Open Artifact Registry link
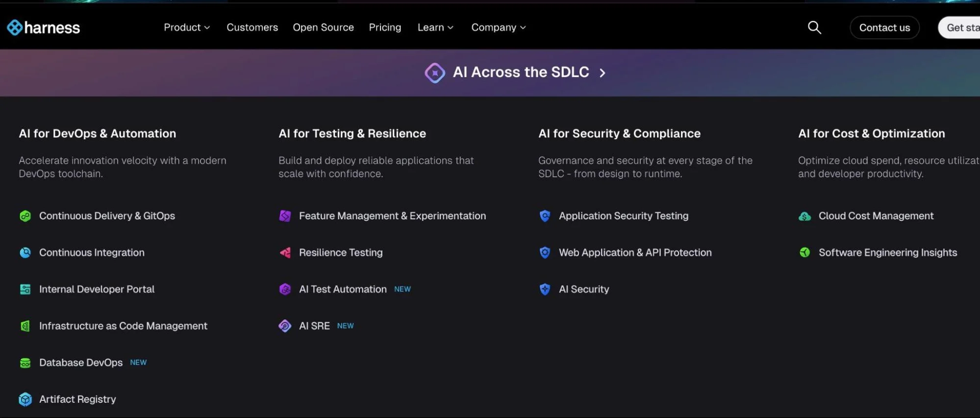This screenshot has height=418, width=980. pyautogui.click(x=77, y=399)
